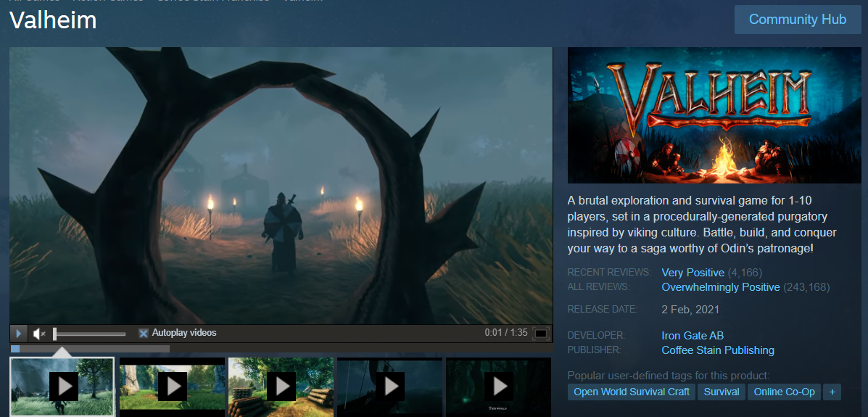Uncheck the Autoplay videos checkbox
This screenshot has height=417, width=868.
(x=144, y=333)
